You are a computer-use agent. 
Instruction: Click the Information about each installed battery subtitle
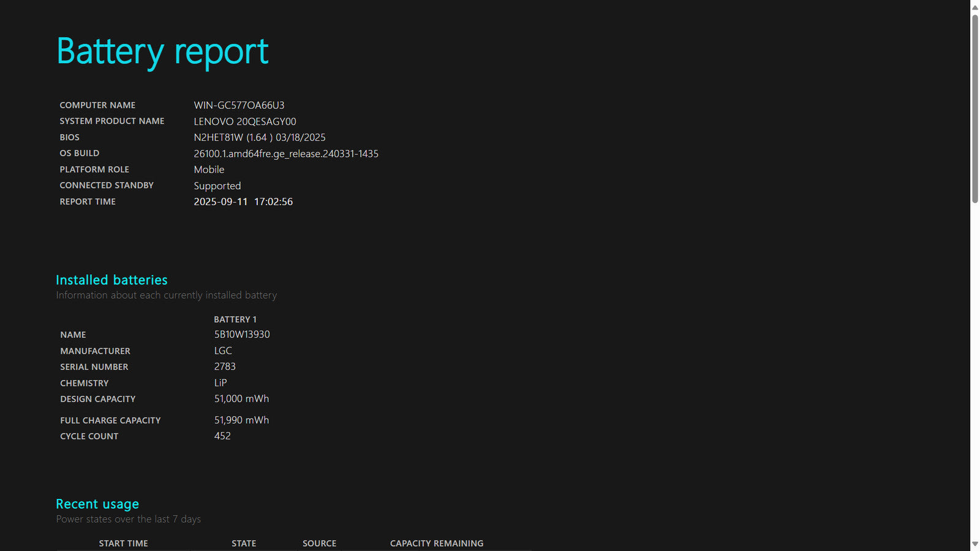click(167, 295)
